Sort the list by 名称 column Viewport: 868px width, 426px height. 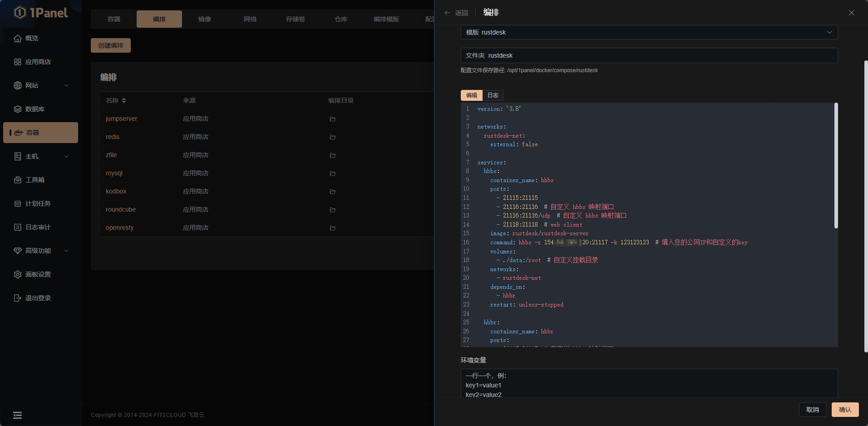(123, 100)
